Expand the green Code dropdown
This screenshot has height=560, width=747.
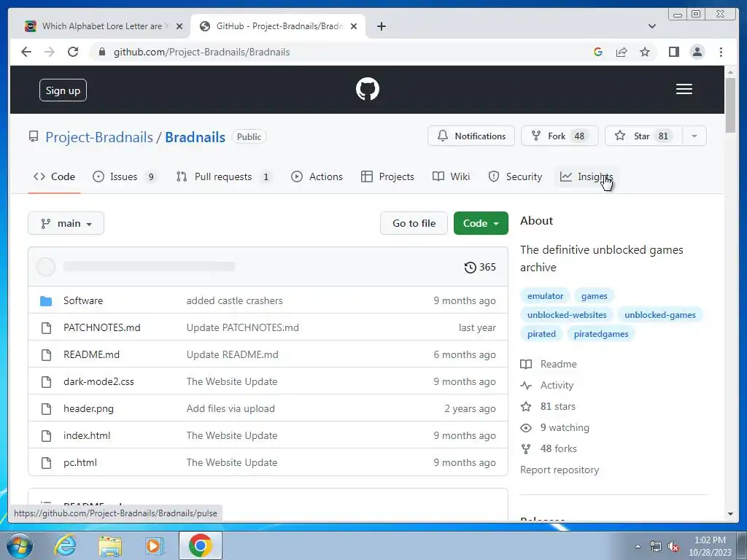click(x=481, y=223)
